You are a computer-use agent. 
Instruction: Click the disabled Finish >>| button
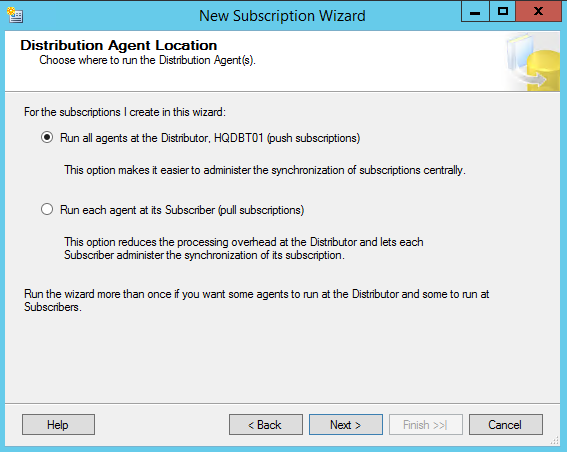pyautogui.click(x=426, y=425)
